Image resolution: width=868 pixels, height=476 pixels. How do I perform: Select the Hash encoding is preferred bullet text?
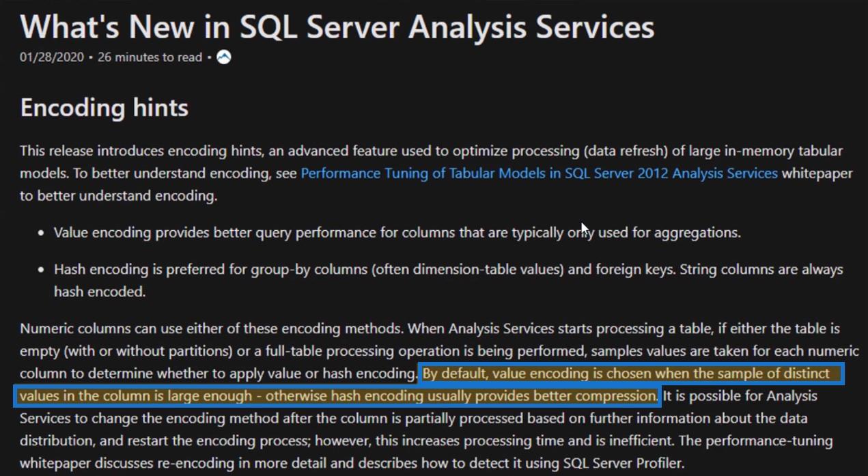(448, 280)
